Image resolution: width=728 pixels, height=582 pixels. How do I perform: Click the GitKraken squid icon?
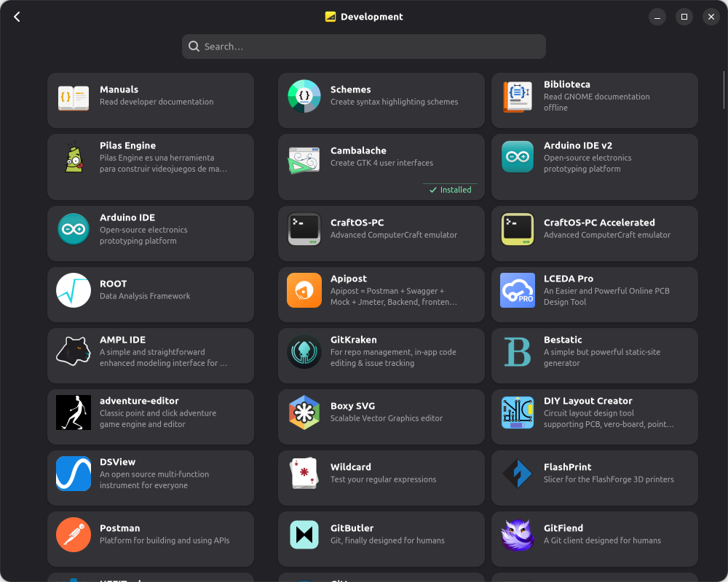[x=304, y=351]
